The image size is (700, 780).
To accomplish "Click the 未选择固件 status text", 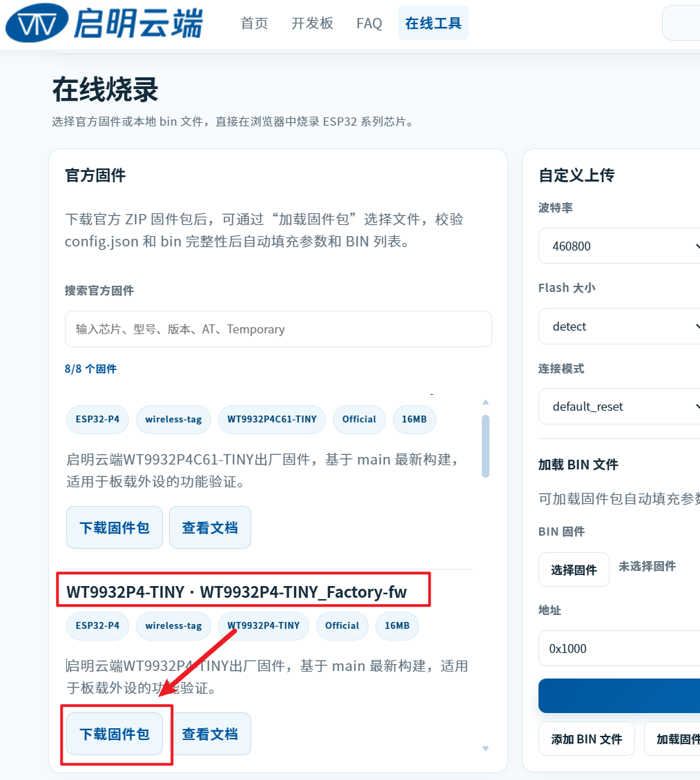I will [x=647, y=566].
